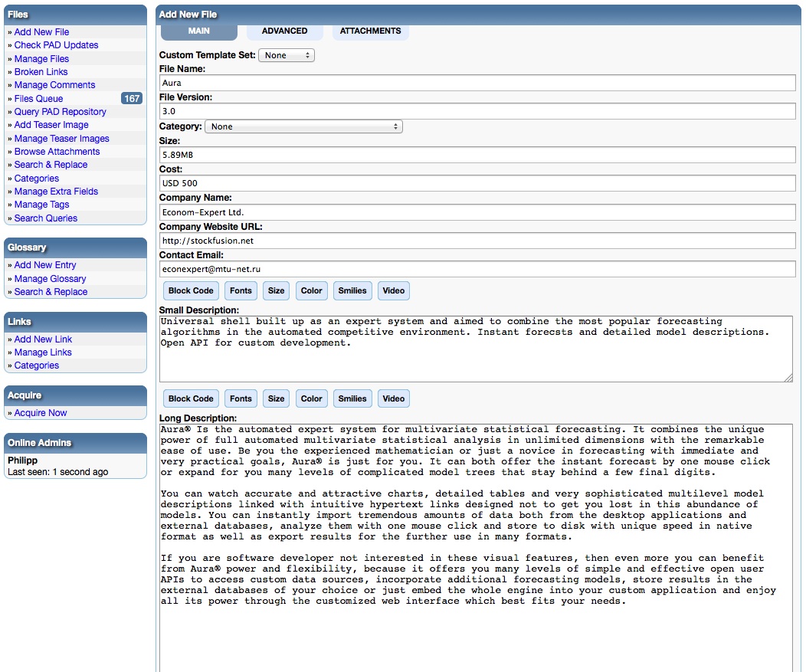Open Manage Extra Fields link
This screenshot has width=806, height=672.
point(56,192)
